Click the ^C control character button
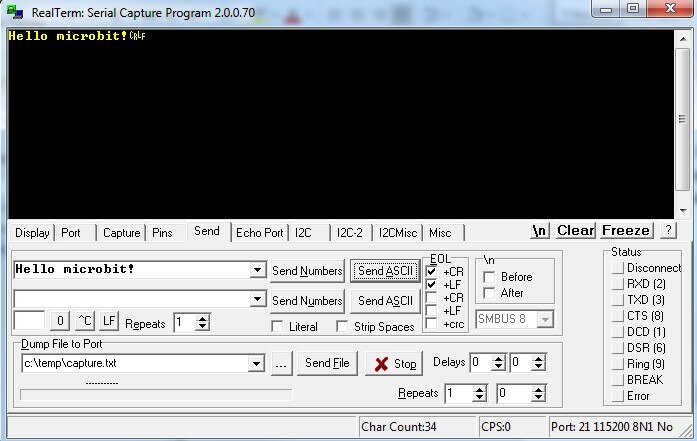 coord(85,322)
